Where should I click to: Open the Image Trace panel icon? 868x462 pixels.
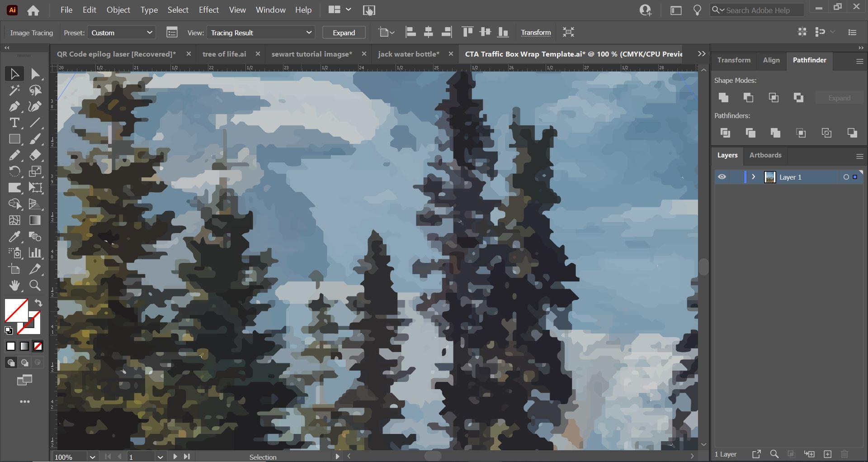click(172, 33)
